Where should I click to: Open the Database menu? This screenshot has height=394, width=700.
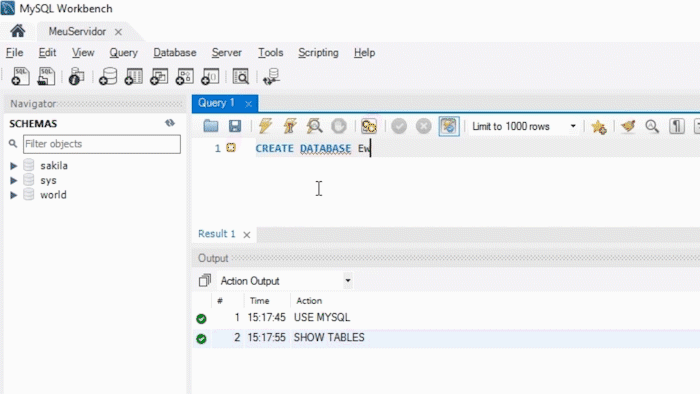[x=175, y=53]
